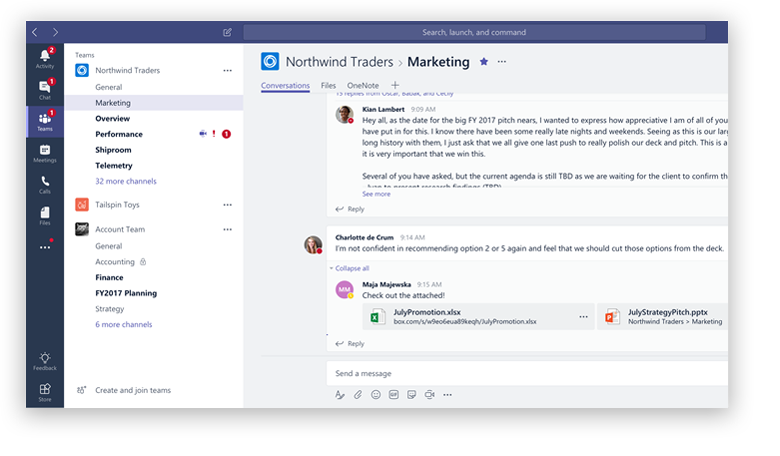Select the Tailspin Toys team
The image size is (780, 456).
coord(117,205)
